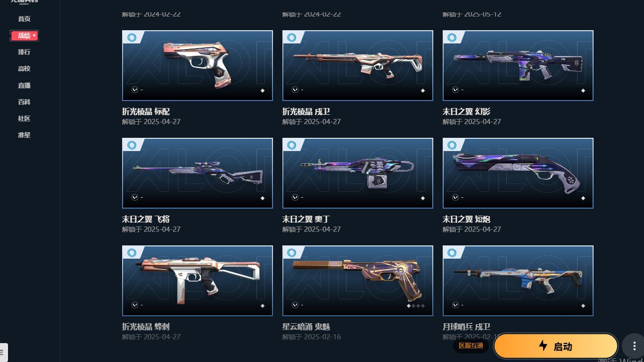Click the Valorant logo icon on 折光棱晶 蜂刺 card

[x=135, y=305]
